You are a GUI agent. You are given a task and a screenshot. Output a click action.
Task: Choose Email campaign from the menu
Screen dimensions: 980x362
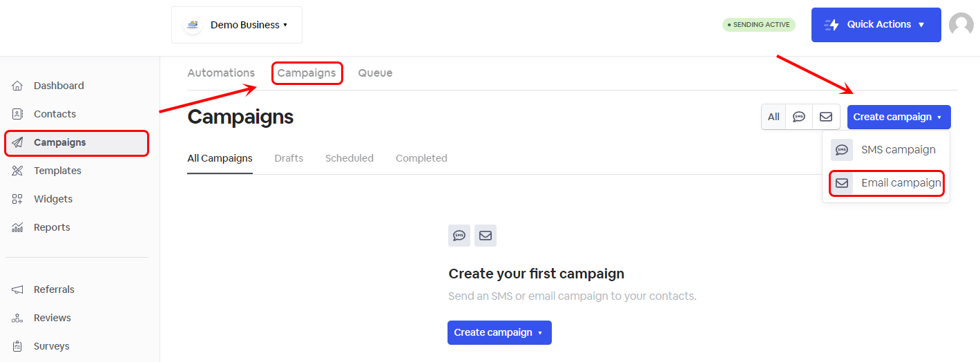click(x=887, y=183)
